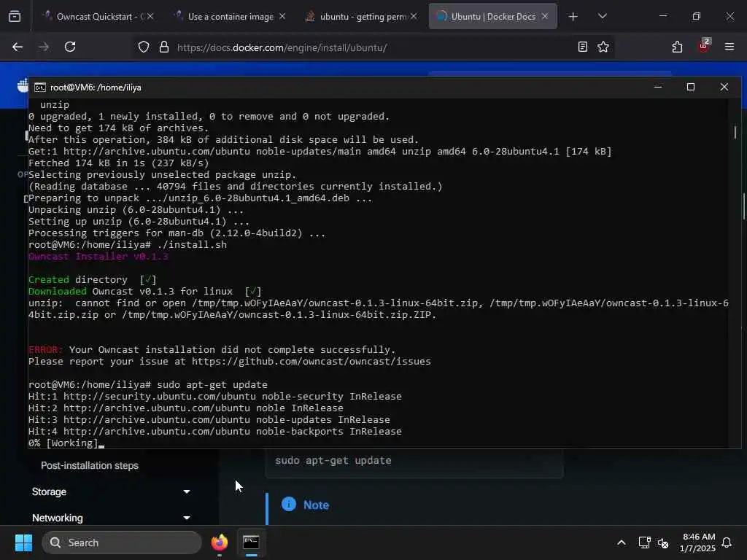
Task: Minimize the root@VM6 terminal window
Action: click(658, 87)
